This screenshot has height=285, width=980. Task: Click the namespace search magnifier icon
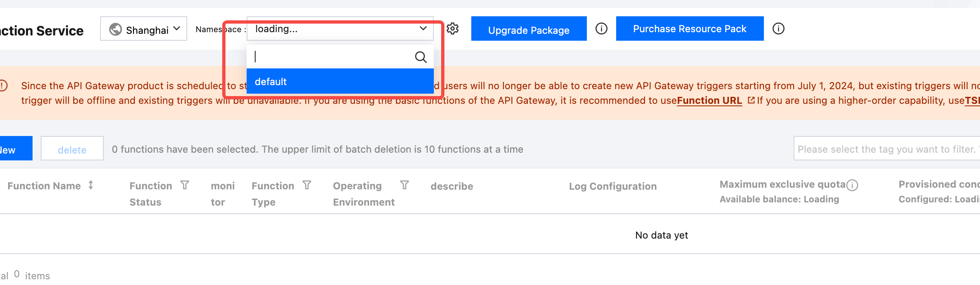click(x=421, y=57)
